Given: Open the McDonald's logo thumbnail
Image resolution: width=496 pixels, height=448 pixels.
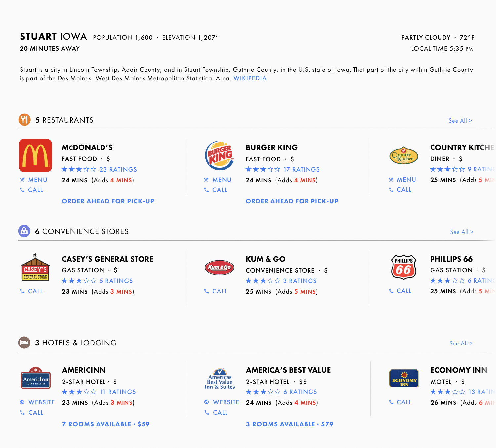Looking at the screenshot, I should (35, 155).
